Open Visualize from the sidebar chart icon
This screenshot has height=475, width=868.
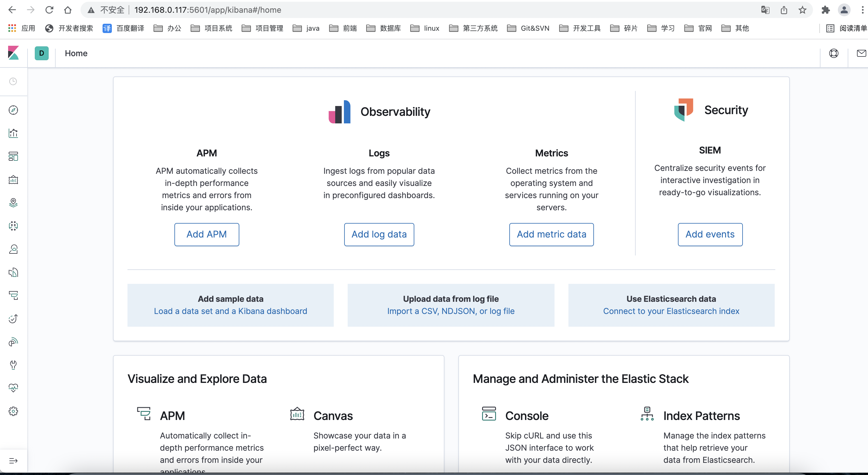[13, 134]
